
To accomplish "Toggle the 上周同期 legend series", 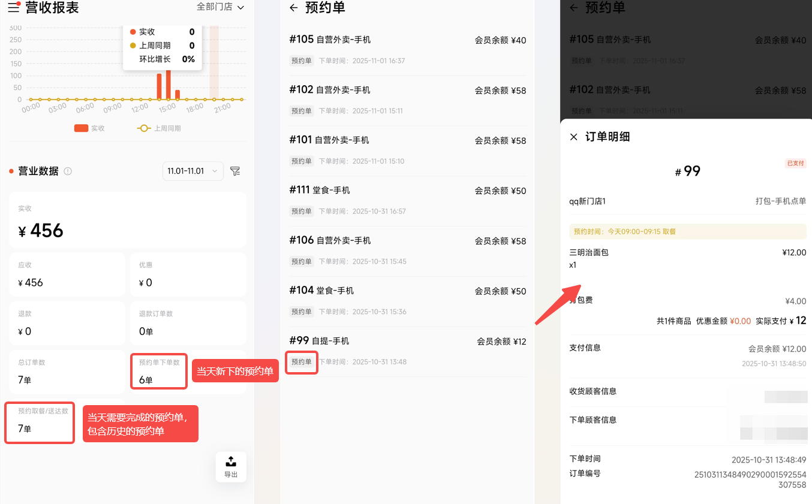I will coord(159,128).
